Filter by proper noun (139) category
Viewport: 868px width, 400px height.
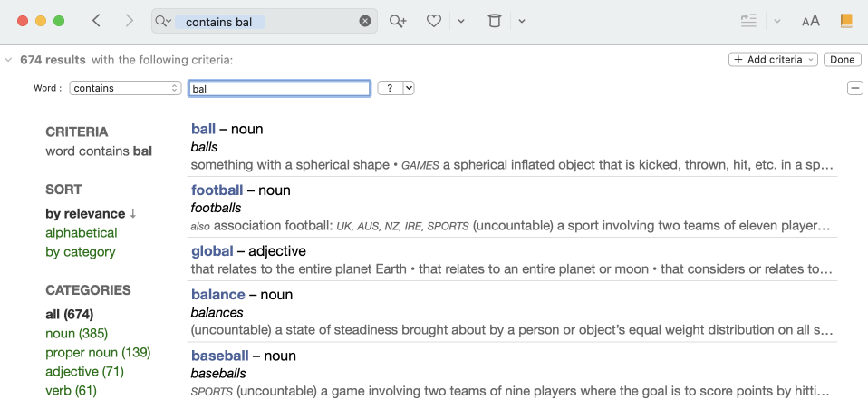pos(98,353)
